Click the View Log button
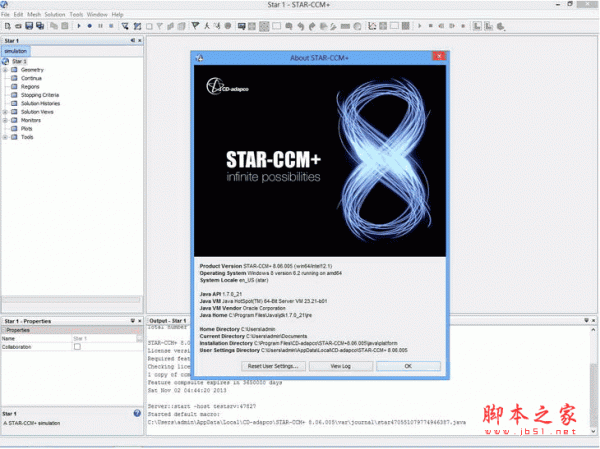This screenshot has width=600, height=449. 341,366
